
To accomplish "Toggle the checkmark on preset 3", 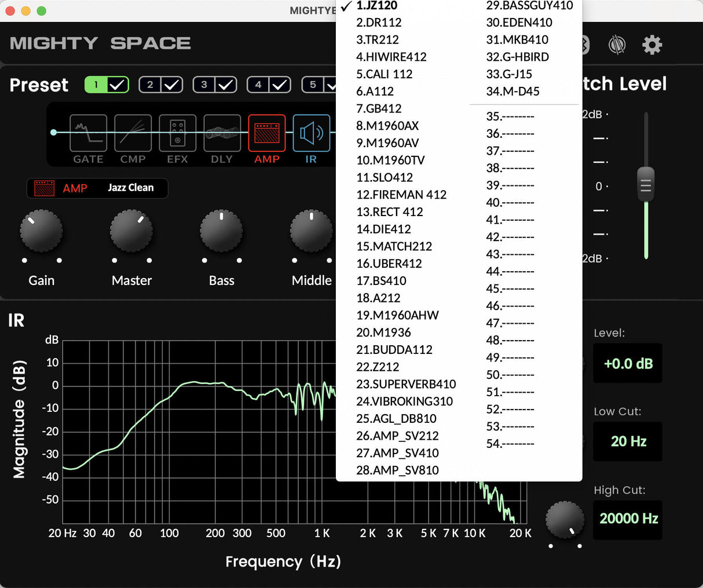I will (x=226, y=85).
